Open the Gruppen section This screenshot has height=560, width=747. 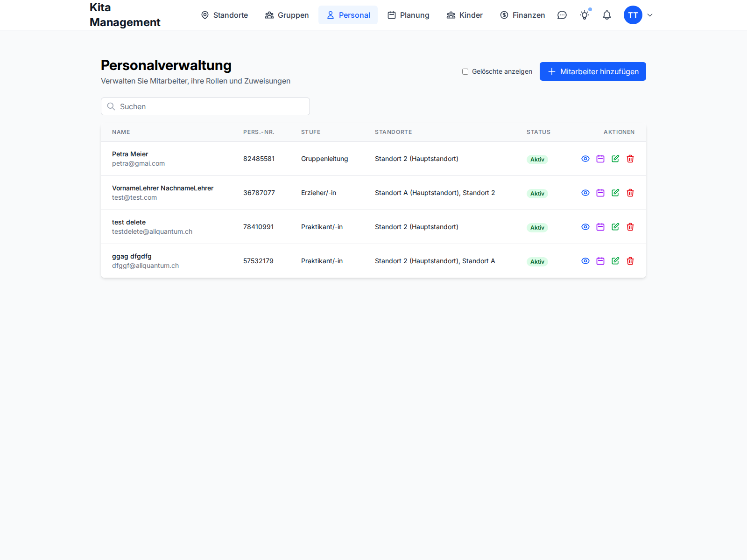pyautogui.click(x=287, y=15)
